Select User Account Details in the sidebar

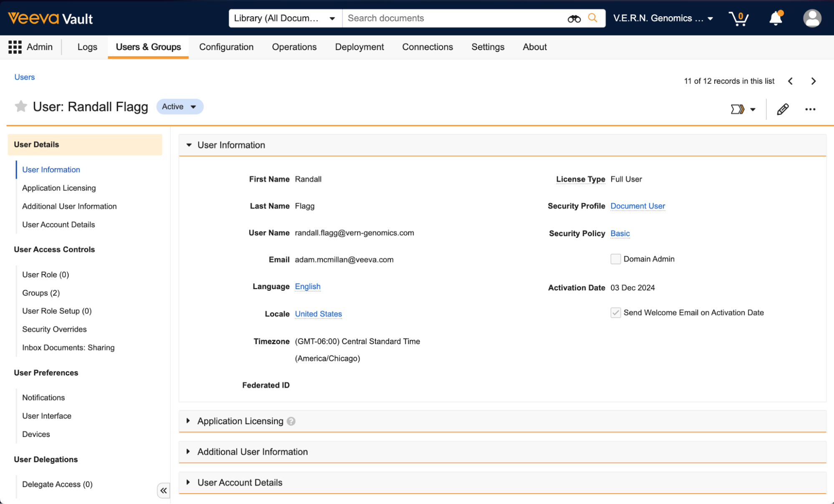coord(58,225)
